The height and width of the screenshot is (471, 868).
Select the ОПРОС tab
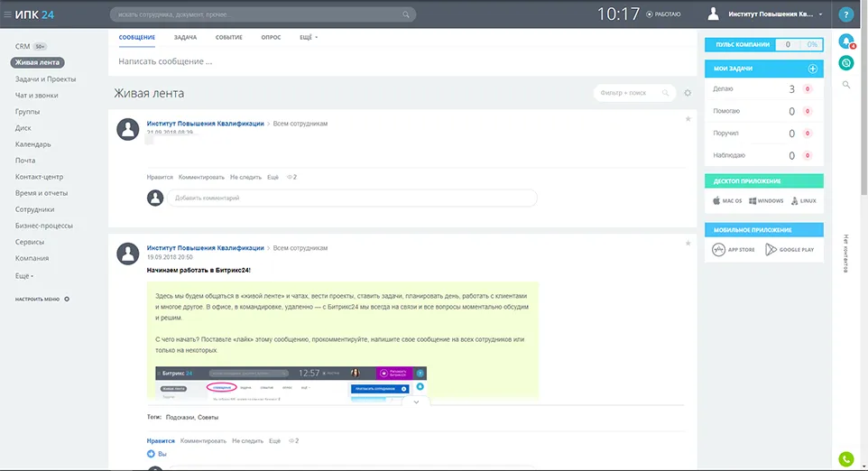point(271,37)
